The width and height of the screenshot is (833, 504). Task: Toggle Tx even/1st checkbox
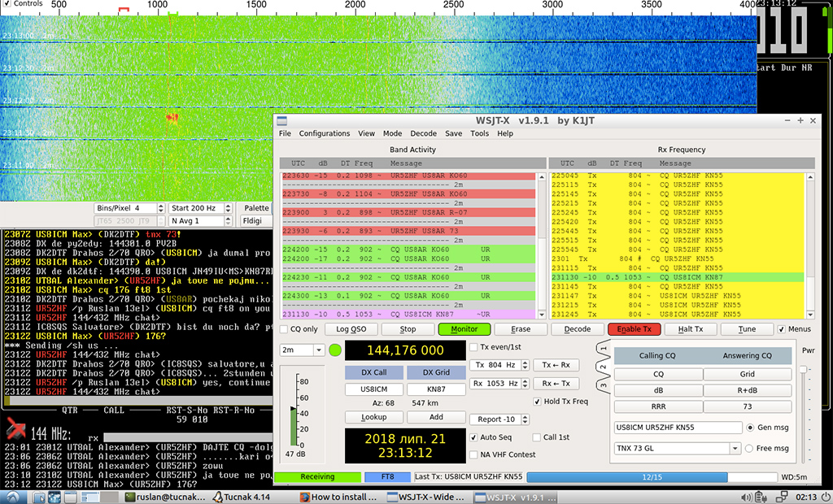[x=474, y=347]
